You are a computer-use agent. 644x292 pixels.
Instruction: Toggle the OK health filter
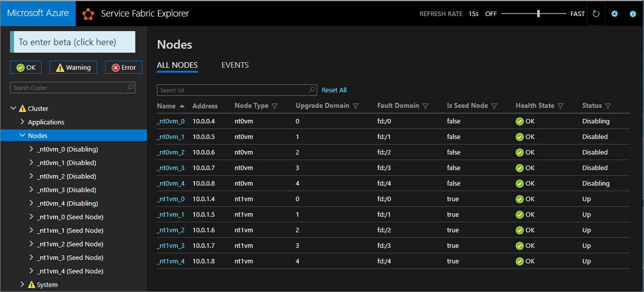pos(26,67)
